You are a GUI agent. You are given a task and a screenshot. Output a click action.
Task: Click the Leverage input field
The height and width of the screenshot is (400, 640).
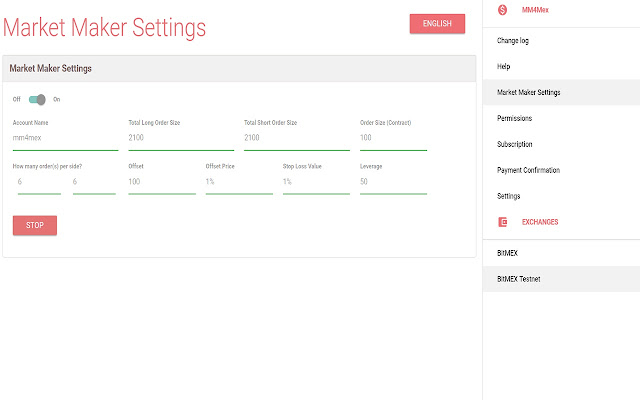(x=393, y=182)
